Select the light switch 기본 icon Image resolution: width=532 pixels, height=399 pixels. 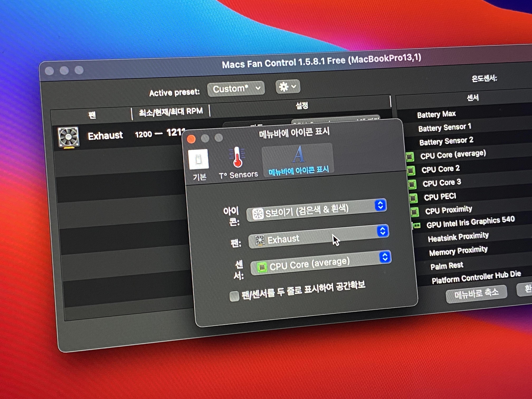tap(198, 159)
